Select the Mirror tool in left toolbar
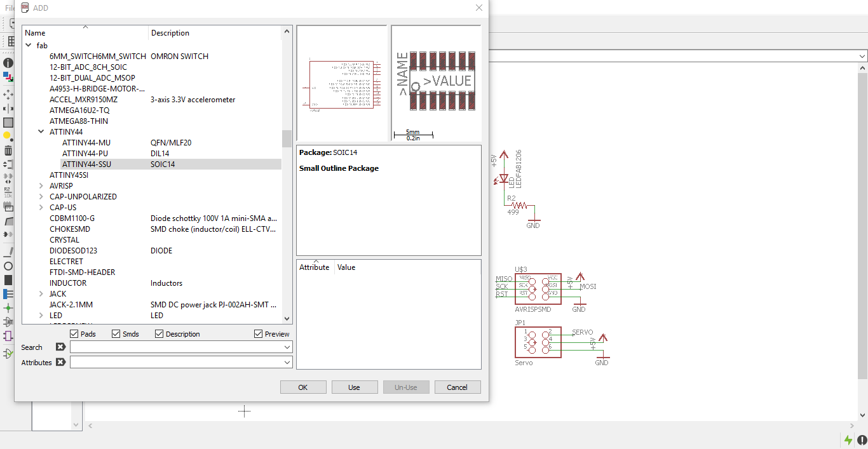 coord(8,109)
